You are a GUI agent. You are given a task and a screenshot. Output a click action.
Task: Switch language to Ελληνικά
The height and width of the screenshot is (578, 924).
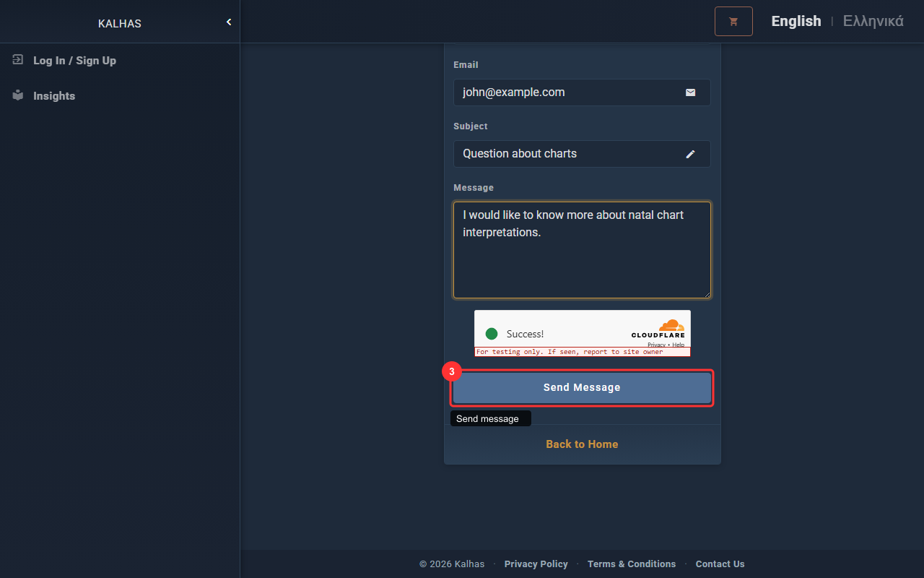click(x=873, y=21)
